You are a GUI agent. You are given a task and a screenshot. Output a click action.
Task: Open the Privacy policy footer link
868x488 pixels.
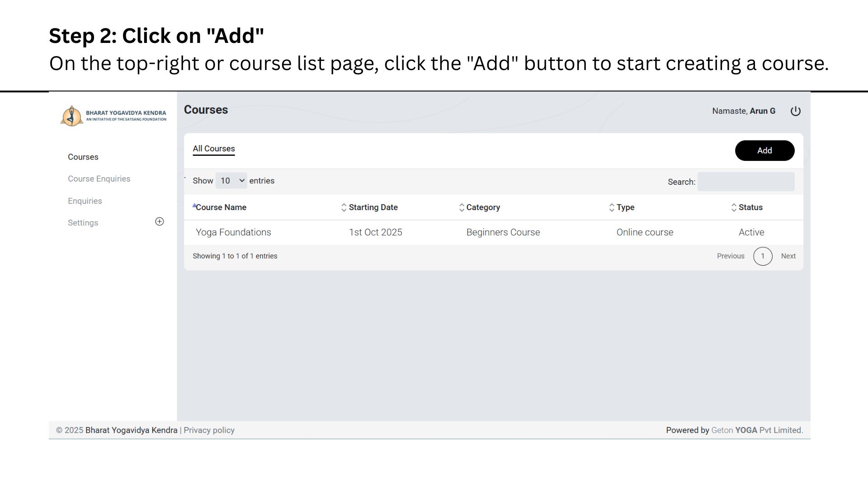pyautogui.click(x=209, y=430)
